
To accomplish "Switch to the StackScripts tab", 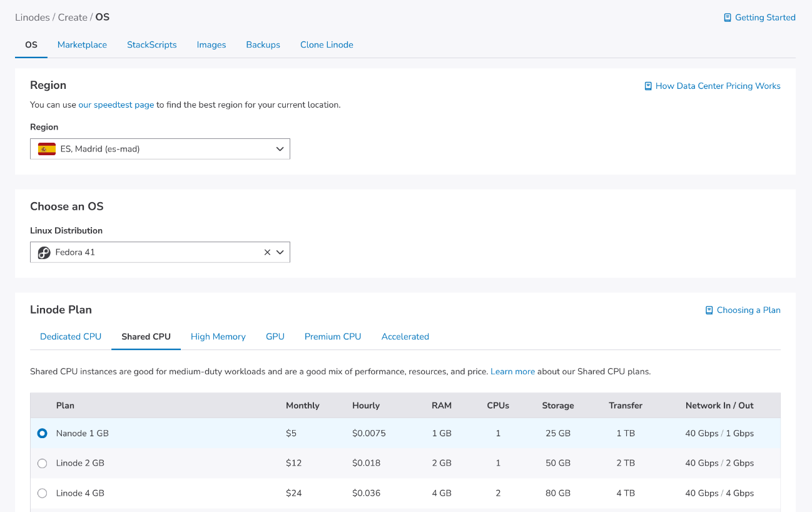I will [152, 45].
